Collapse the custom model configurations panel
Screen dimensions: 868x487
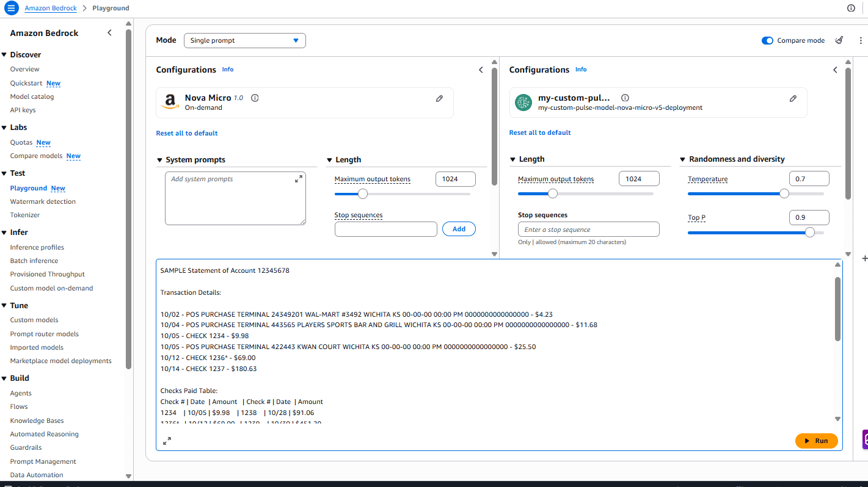[835, 70]
